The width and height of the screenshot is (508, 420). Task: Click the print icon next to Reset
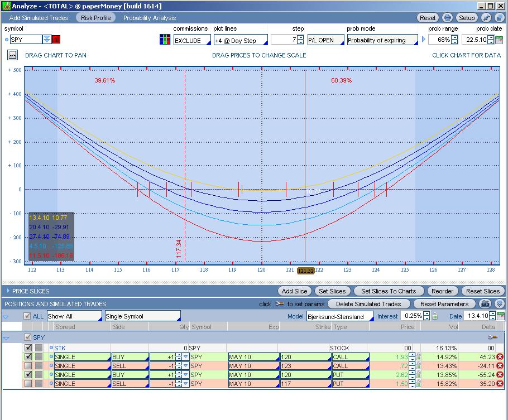tap(448, 18)
